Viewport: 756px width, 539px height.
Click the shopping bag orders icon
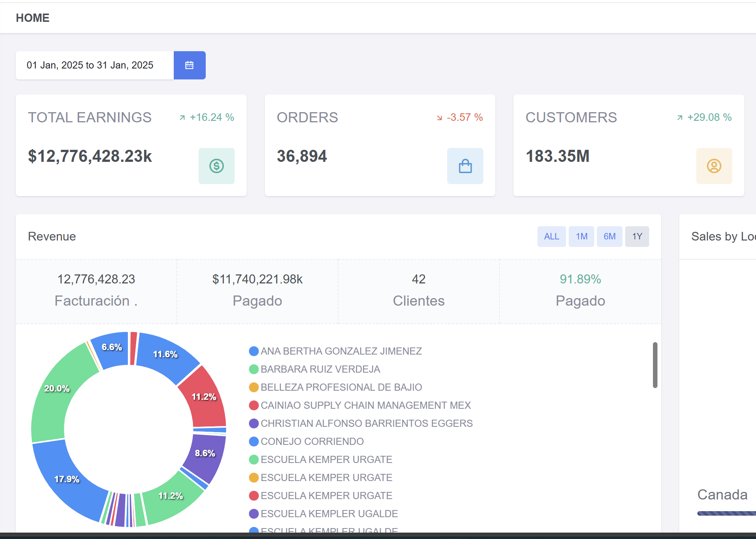point(465,166)
